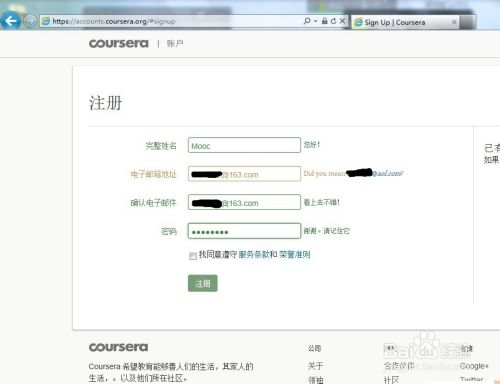Click the Coursera logo in the header
Screen dimensions: 500x384
pyautogui.click(x=118, y=43)
